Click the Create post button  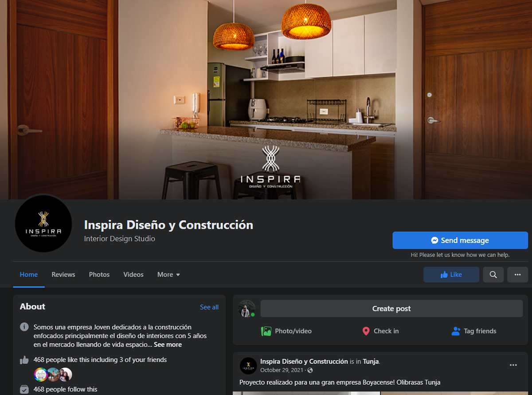coord(391,308)
